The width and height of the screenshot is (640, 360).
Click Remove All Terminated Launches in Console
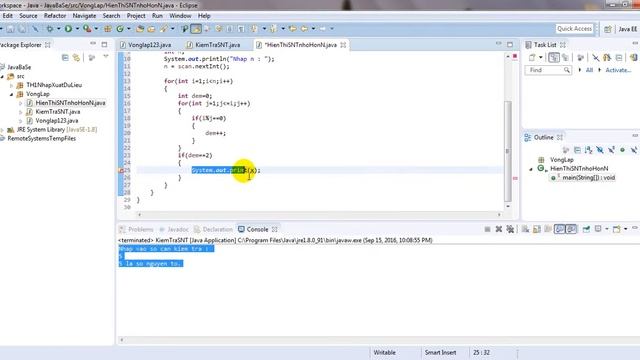(510, 229)
